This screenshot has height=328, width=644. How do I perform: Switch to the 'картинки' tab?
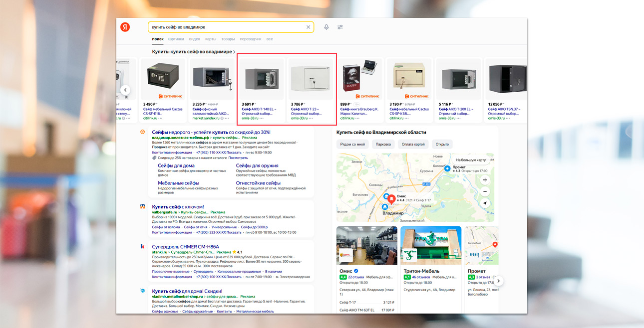[176, 39]
